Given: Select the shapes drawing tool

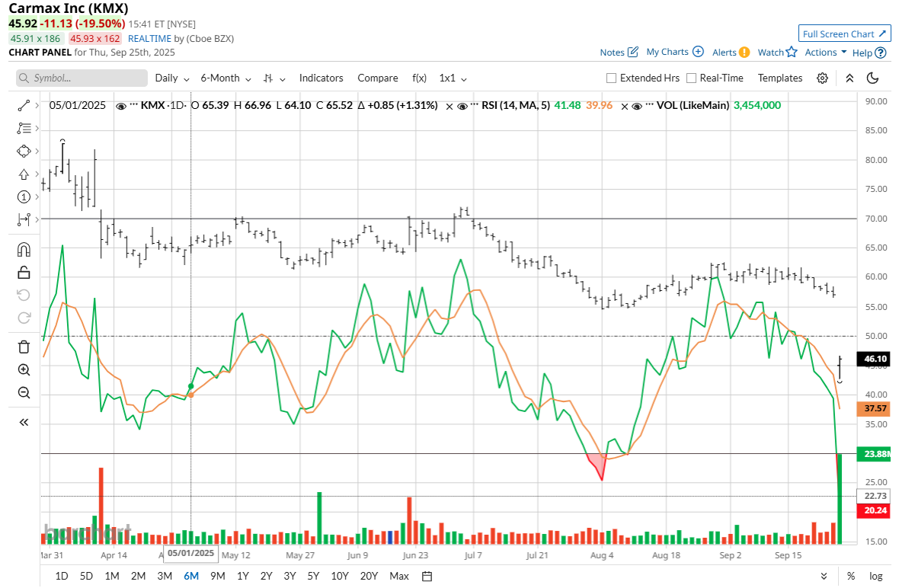Looking at the screenshot, I should tap(23, 151).
